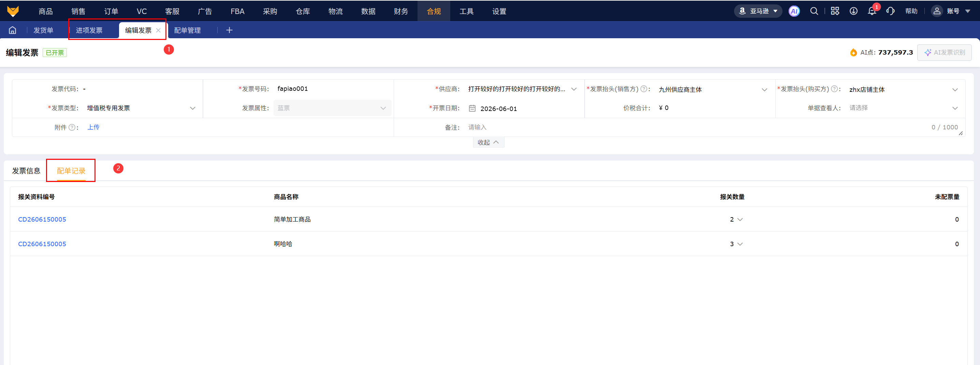Viewport: 980px width, 365px height.
Task: Open CD2606150005 link for 啊哈哈
Action: click(42, 244)
